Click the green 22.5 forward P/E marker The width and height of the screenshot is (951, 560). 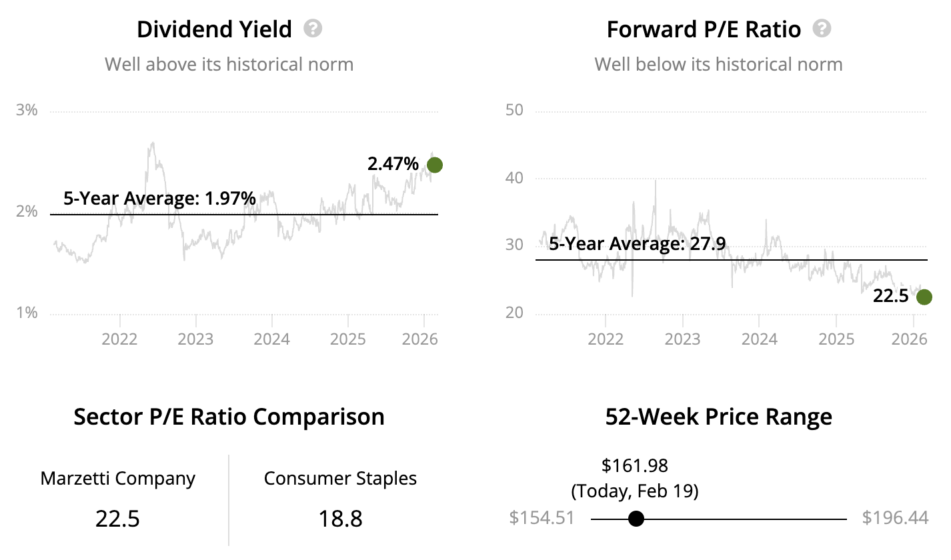[x=924, y=297]
